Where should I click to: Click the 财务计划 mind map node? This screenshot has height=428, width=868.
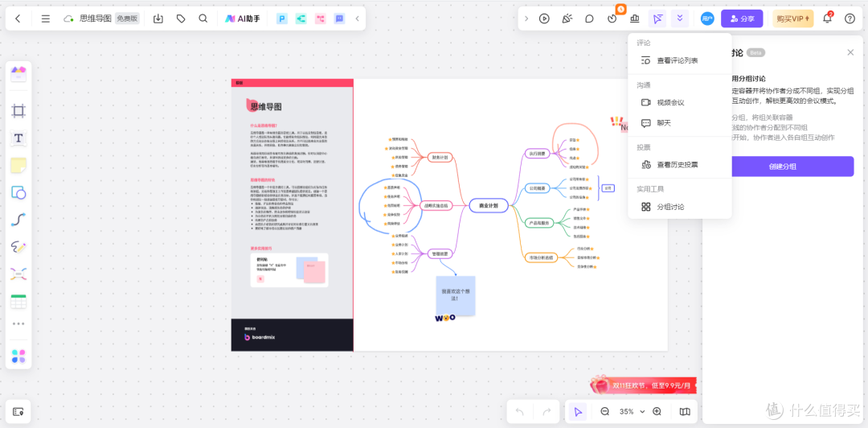(440, 158)
